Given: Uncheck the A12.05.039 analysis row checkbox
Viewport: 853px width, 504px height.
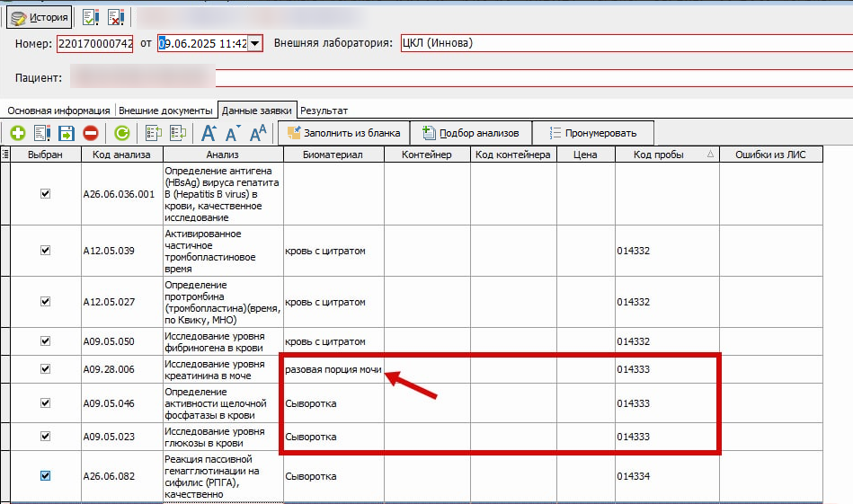Looking at the screenshot, I should [46, 251].
